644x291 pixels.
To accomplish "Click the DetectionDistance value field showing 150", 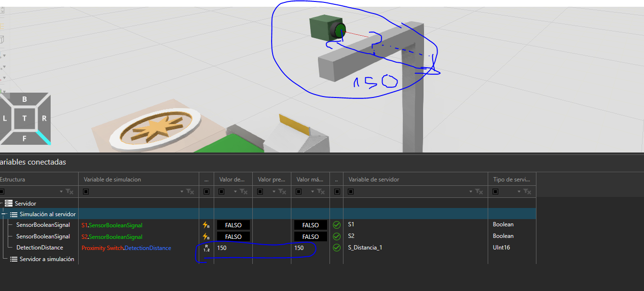I will click(233, 248).
